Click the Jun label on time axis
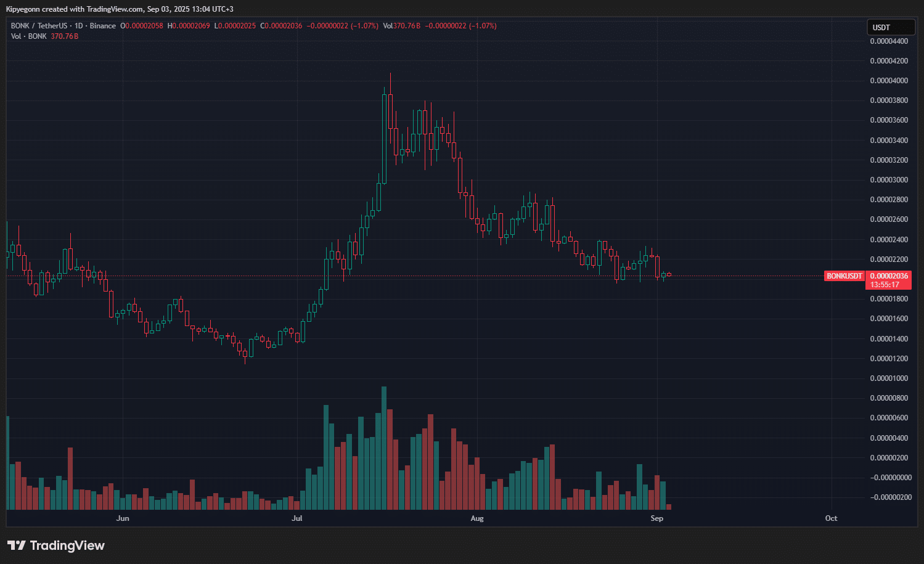Image resolution: width=924 pixels, height=564 pixels. tap(123, 518)
